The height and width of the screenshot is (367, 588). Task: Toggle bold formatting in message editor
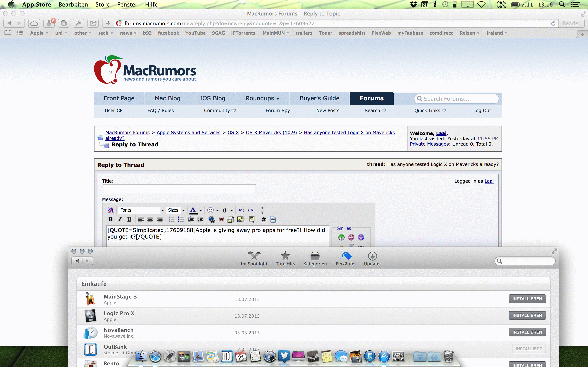pos(110,219)
